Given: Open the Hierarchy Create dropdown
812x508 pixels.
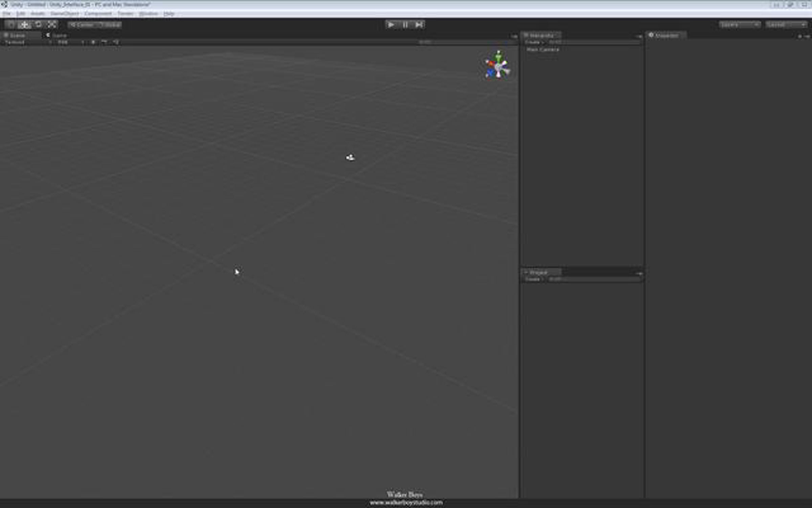Looking at the screenshot, I should click(534, 42).
